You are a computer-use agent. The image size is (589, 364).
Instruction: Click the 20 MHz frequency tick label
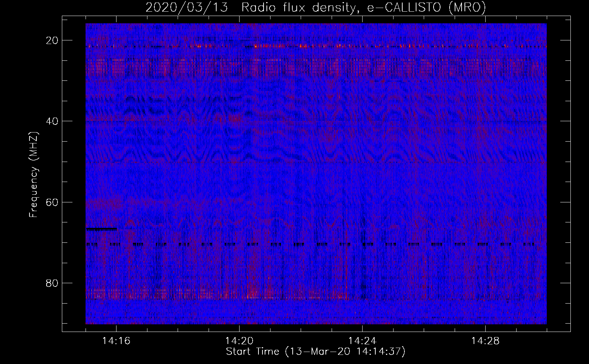click(52, 40)
